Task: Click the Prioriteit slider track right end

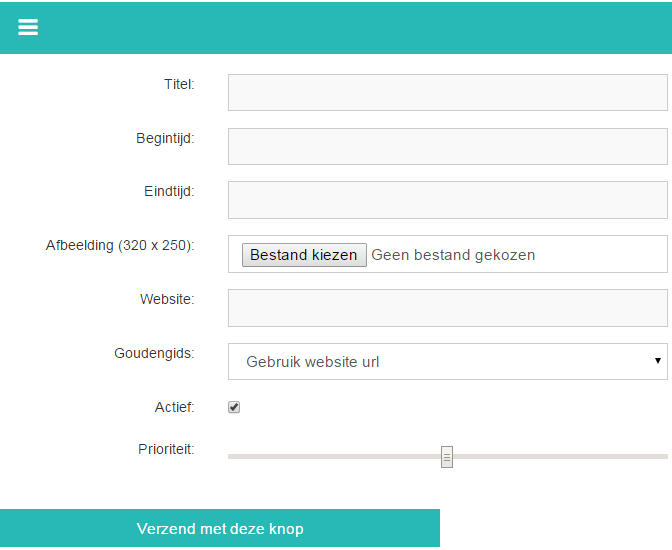Action: coord(663,457)
